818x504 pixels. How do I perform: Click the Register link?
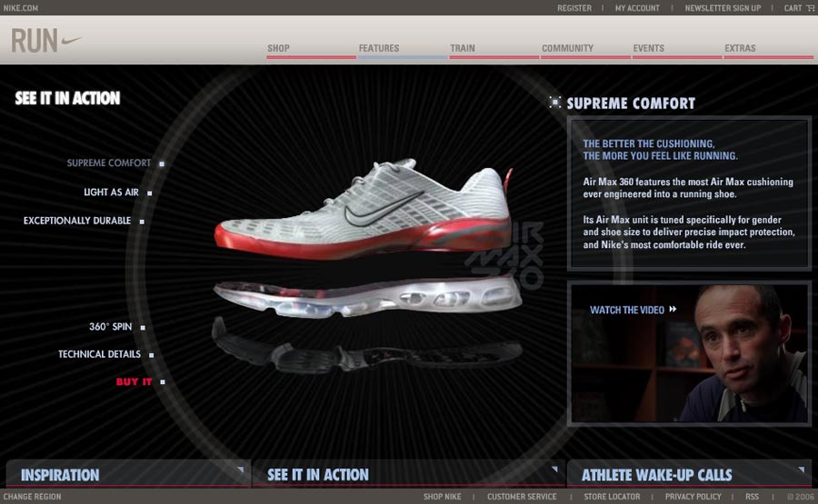point(574,8)
